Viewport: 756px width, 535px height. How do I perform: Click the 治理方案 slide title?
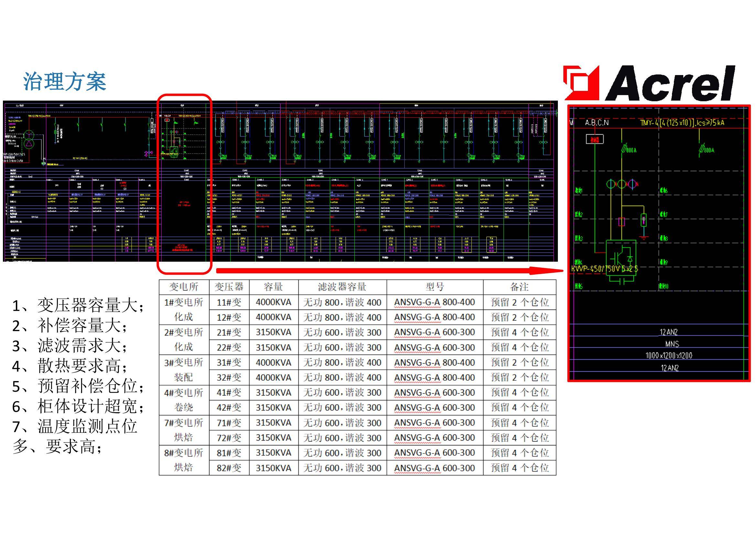pyautogui.click(x=65, y=82)
